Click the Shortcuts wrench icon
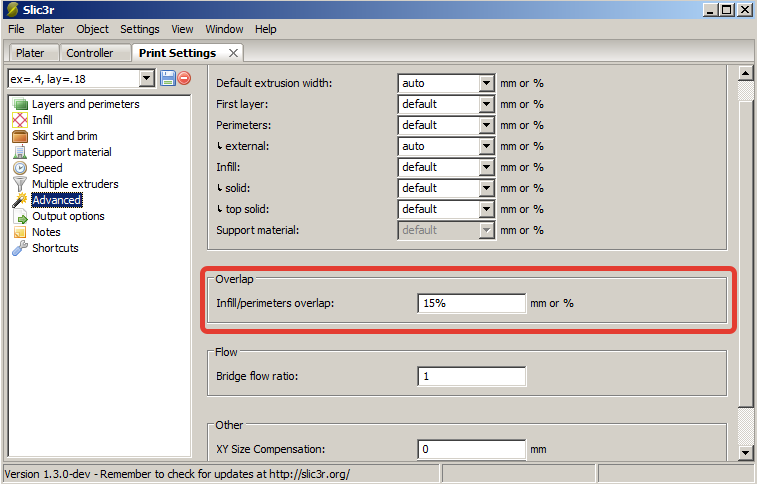 (x=20, y=248)
